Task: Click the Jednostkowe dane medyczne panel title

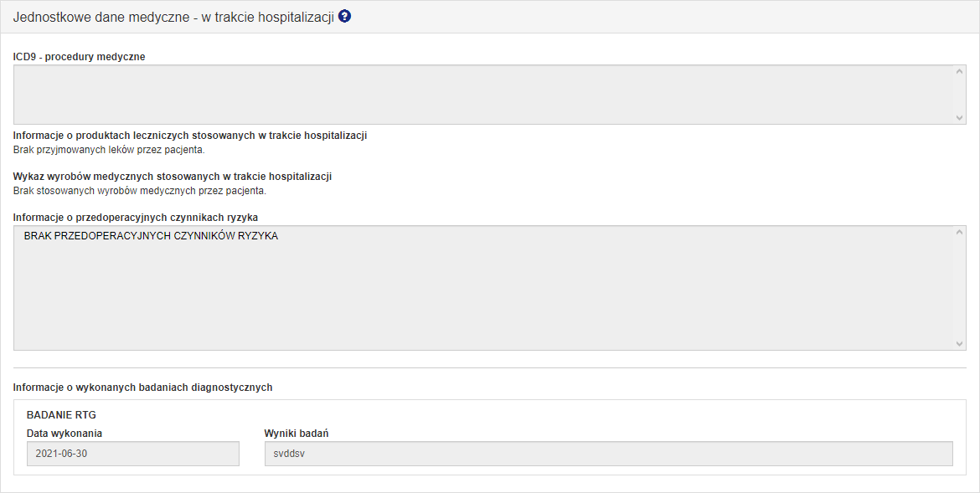Action: [x=173, y=17]
